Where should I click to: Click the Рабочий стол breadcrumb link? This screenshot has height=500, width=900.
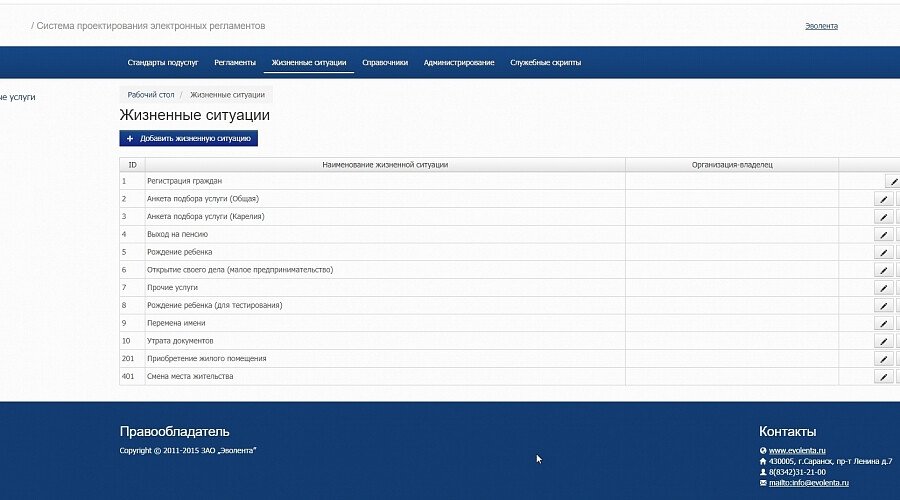pos(151,94)
